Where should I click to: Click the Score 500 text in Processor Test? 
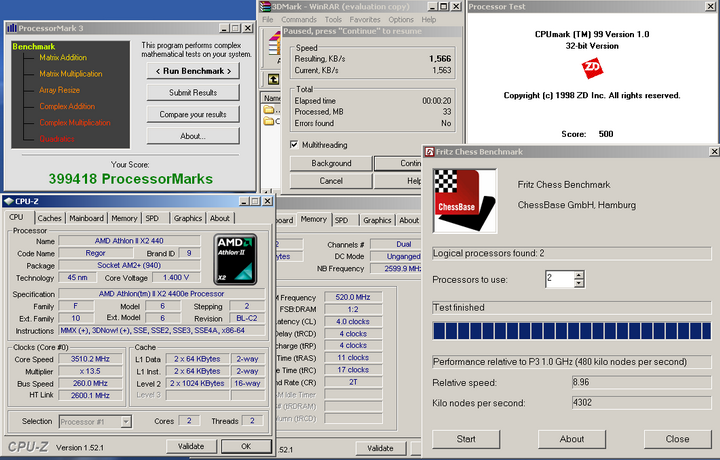587,134
